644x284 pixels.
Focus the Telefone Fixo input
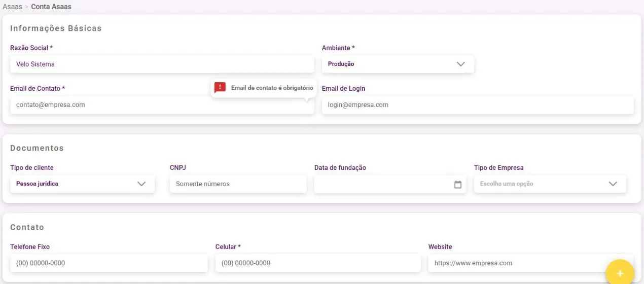(x=109, y=263)
